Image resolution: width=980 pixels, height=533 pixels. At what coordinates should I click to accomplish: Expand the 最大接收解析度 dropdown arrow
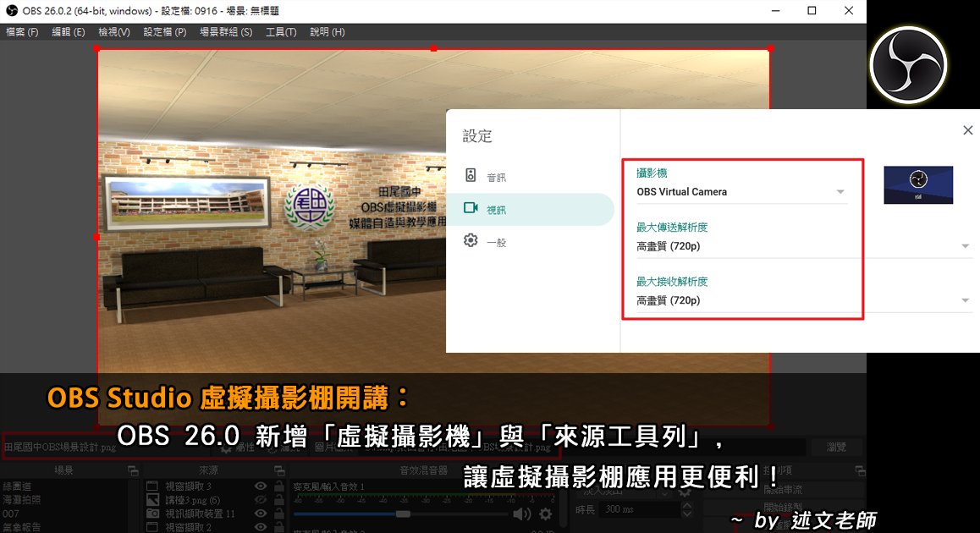click(x=965, y=300)
